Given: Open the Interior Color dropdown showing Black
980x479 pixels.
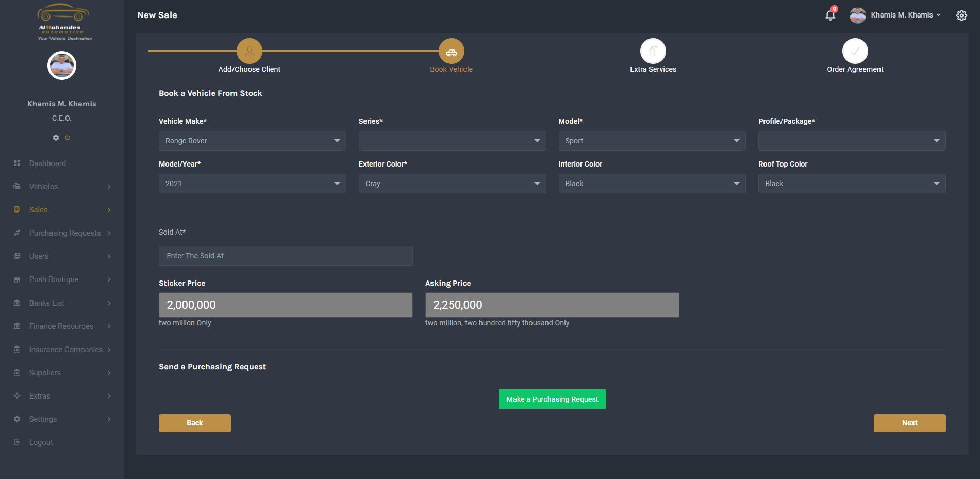Looking at the screenshot, I should coord(652,184).
